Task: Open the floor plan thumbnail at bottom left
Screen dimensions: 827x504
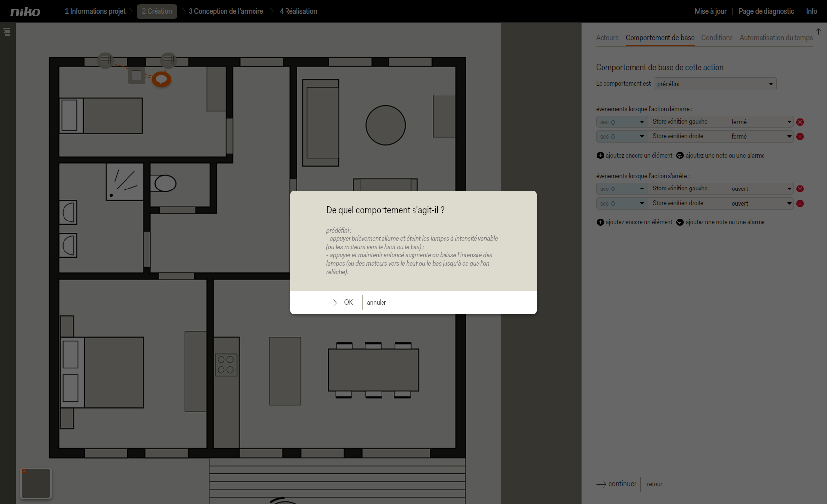Action: click(36, 483)
